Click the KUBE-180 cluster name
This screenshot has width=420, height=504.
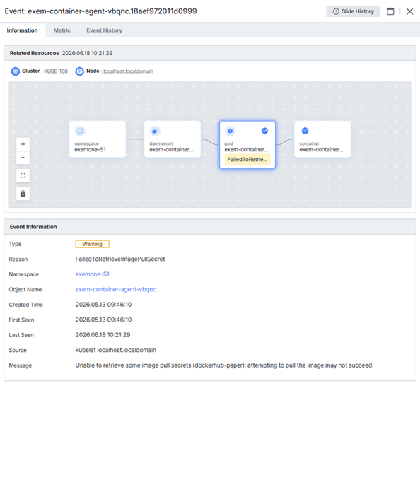[x=56, y=71]
